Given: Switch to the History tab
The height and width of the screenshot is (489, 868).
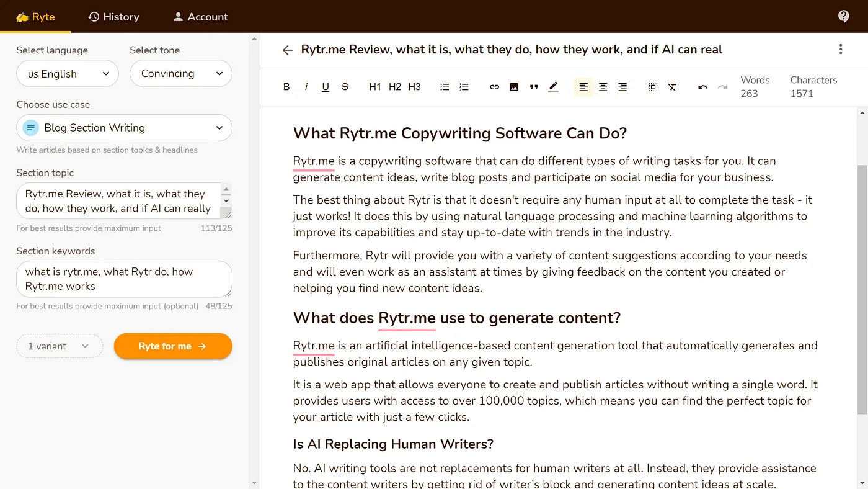Looking at the screenshot, I should click(113, 16).
